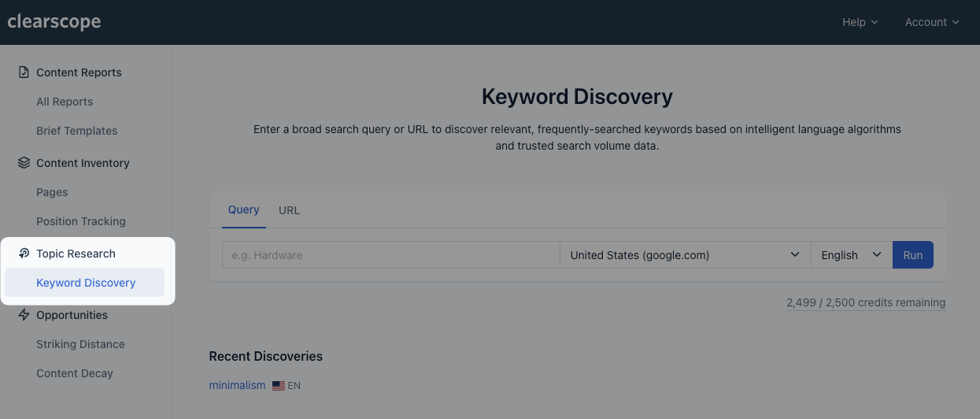Image resolution: width=980 pixels, height=419 pixels.
Task: Click the Opportunities lightning bolt icon
Action: coord(24,315)
